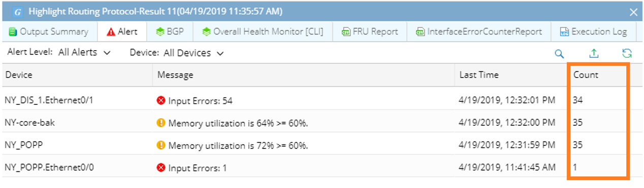
Task: Open the BGP tab
Action: point(170,31)
